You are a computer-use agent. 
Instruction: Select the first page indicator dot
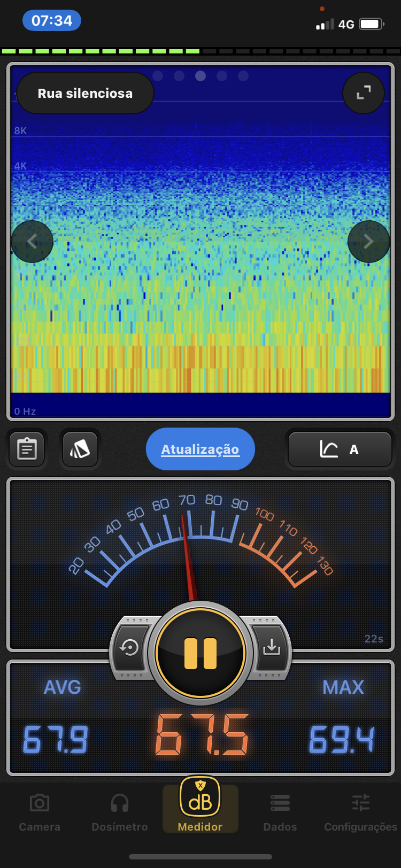point(158,76)
